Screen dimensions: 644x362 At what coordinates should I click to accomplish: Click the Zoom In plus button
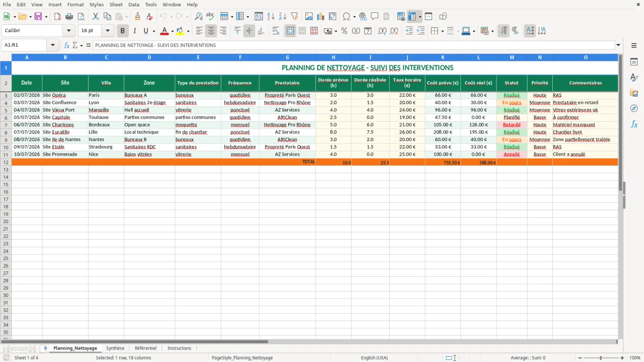(623, 358)
